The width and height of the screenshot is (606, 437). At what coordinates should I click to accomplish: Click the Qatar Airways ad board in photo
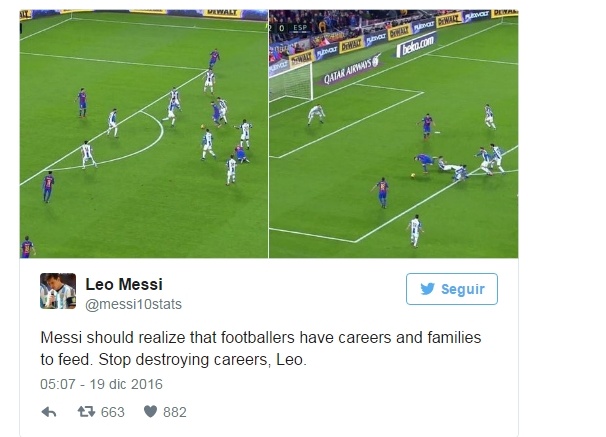pyautogui.click(x=348, y=75)
